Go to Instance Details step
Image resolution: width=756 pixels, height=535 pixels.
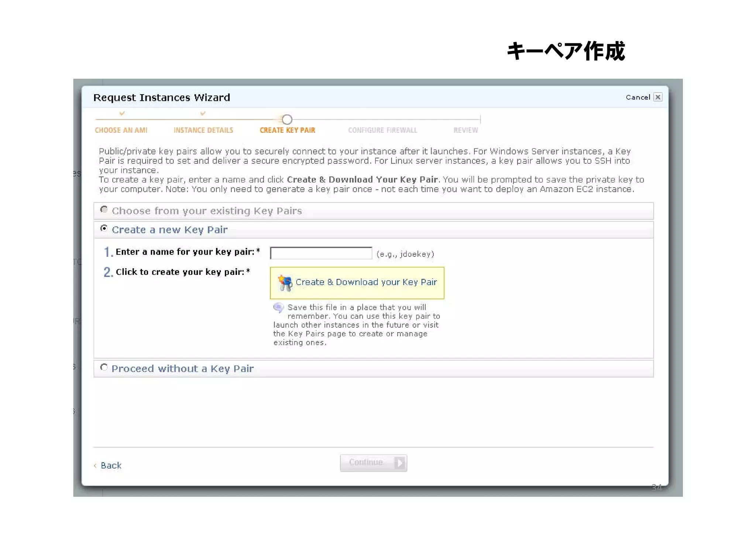tap(203, 130)
